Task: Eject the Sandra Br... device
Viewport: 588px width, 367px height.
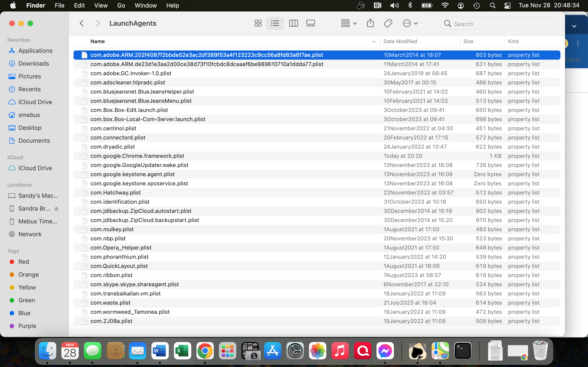Action: pyautogui.click(x=56, y=209)
